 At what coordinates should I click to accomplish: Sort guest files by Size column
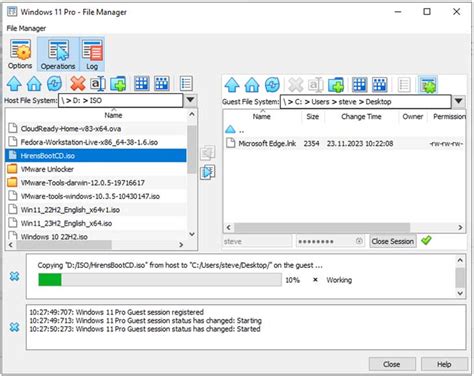click(313, 116)
